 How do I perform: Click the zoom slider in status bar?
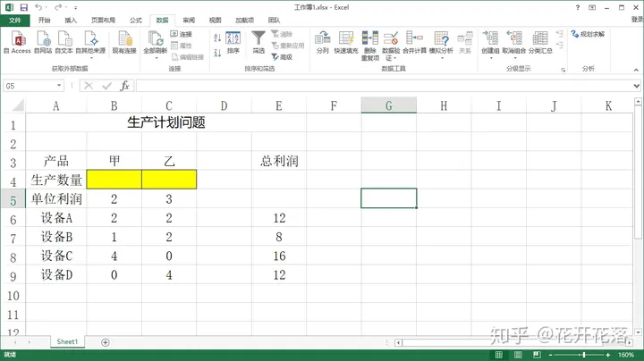[x=586, y=354]
